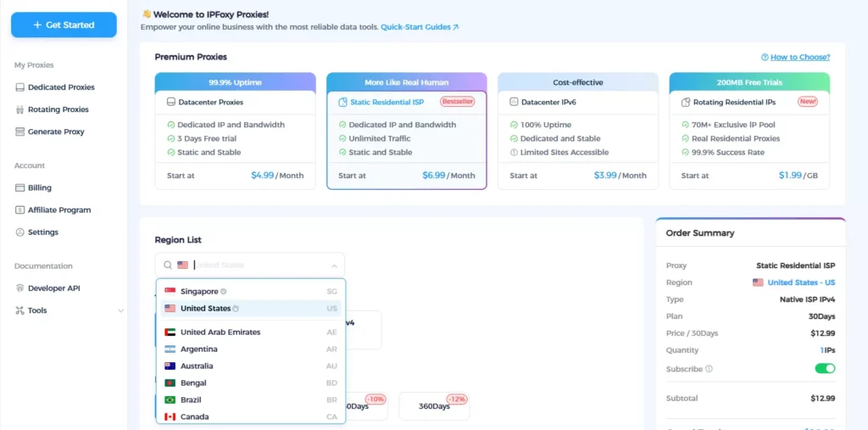Toggle the Subscribe switch off
868x430 pixels.
tap(825, 369)
